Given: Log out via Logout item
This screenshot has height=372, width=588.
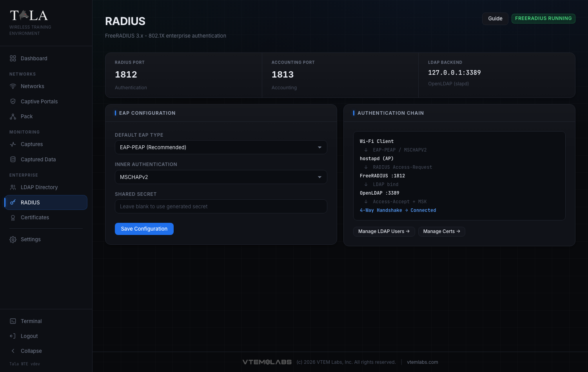Looking at the screenshot, I should click(x=46, y=336).
